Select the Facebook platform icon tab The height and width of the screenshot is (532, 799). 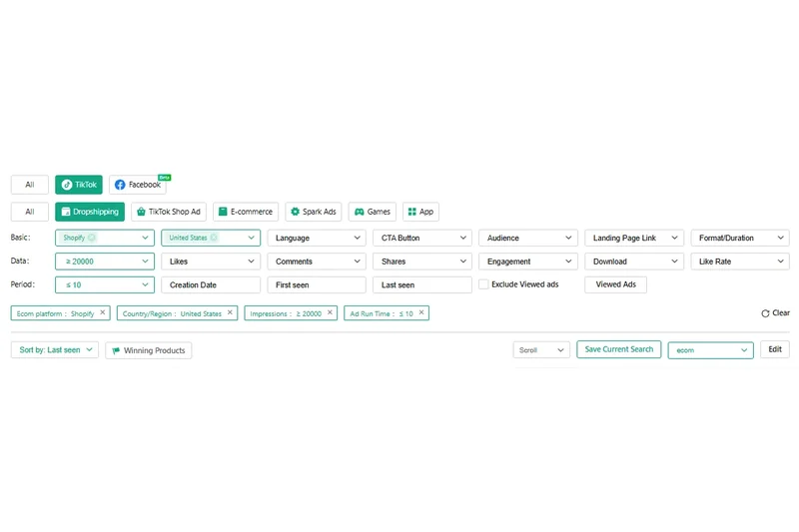(x=138, y=185)
